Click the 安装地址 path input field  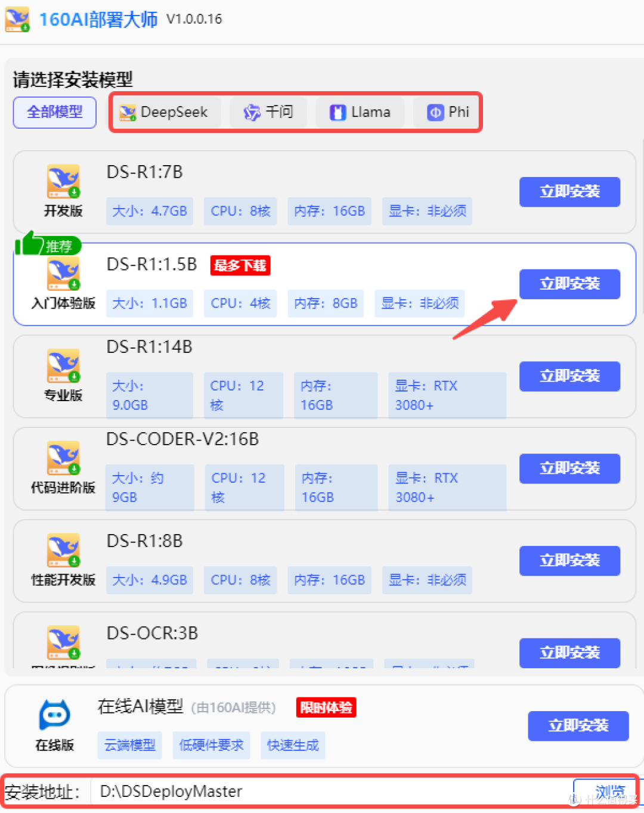point(331,792)
